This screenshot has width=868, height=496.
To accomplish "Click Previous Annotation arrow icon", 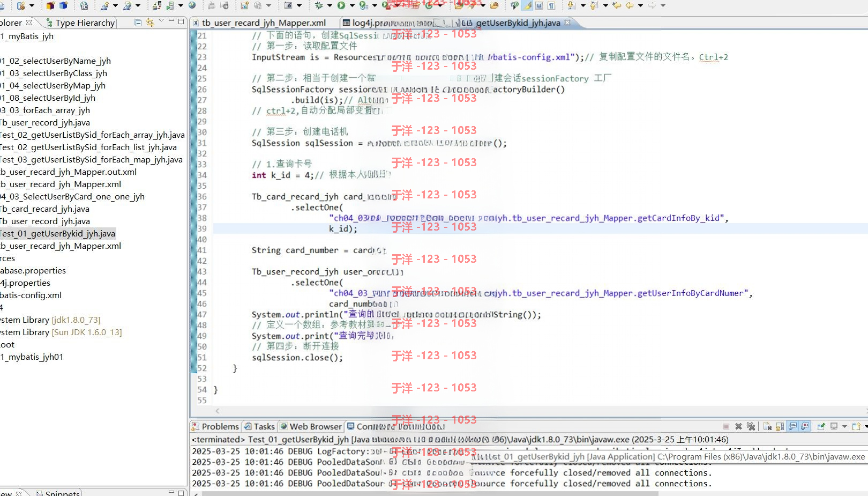I will point(594,5).
